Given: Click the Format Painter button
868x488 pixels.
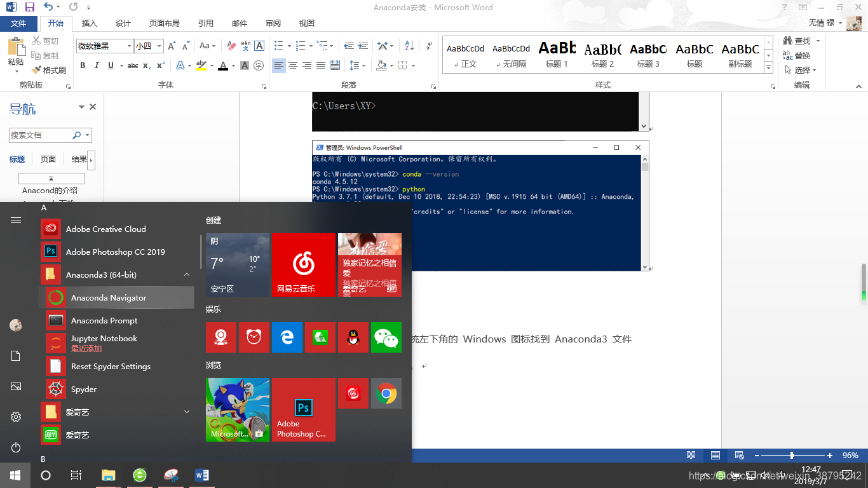Looking at the screenshot, I should click(x=49, y=70).
